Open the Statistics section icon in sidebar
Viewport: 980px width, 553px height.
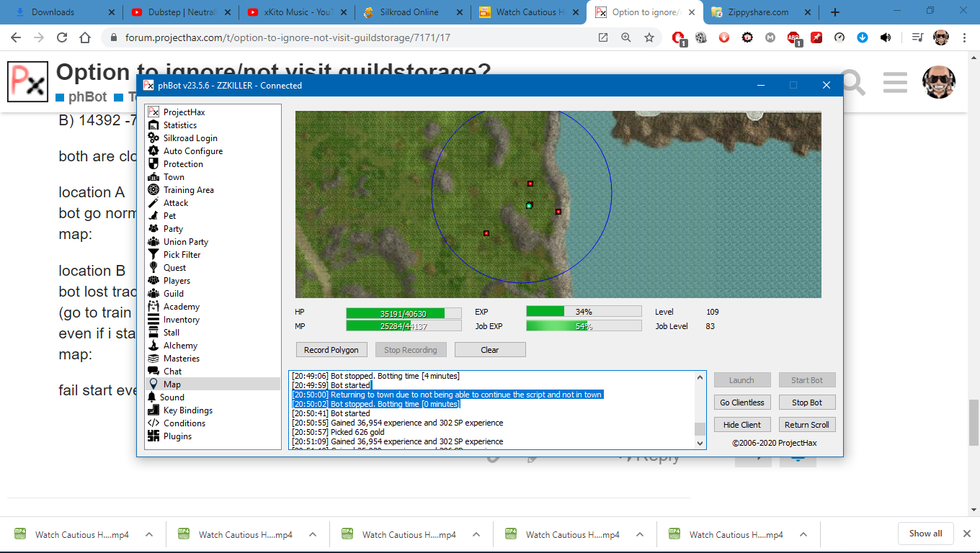tap(153, 125)
